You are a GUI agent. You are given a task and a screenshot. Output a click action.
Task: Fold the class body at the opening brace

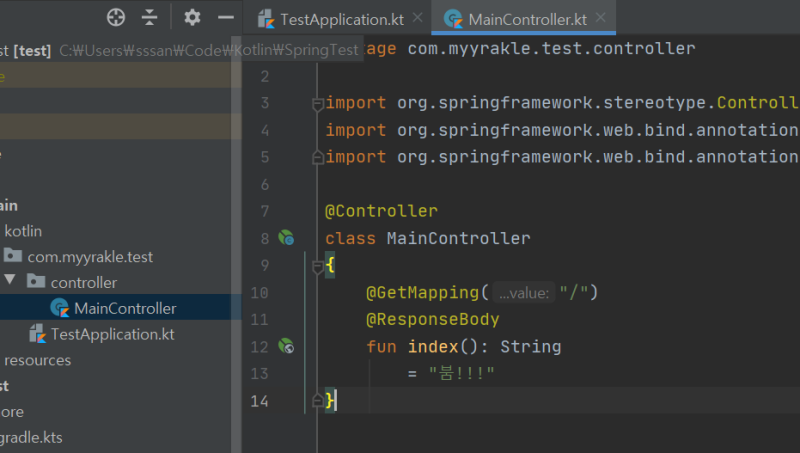point(317,266)
